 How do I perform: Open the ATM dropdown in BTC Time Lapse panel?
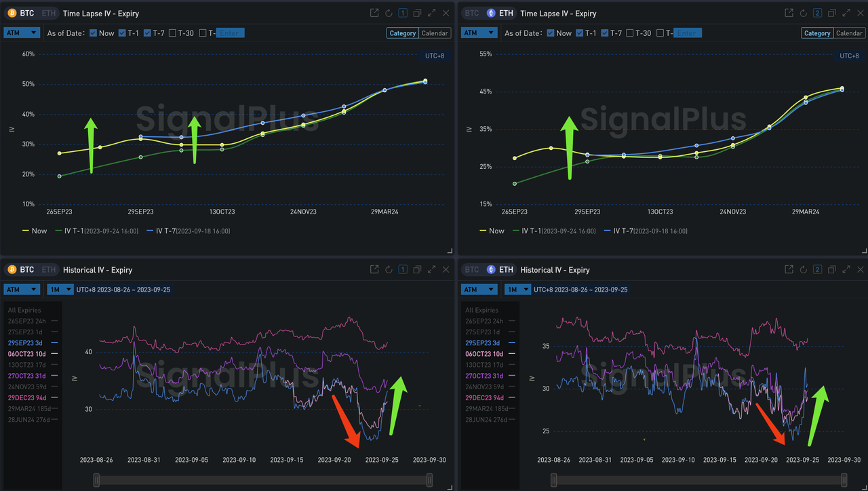click(x=22, y=33)
